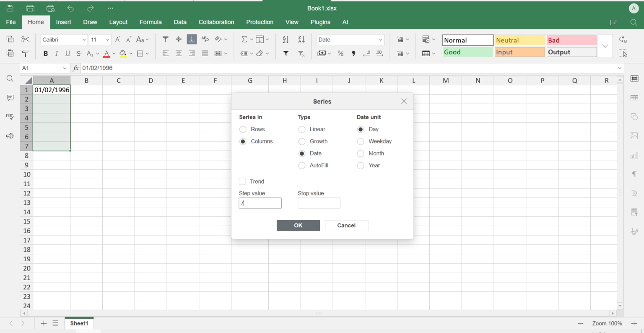The width and height of the screenshot is (644, 333).
Task: Apply percent number style
Action: coord(340,54)
